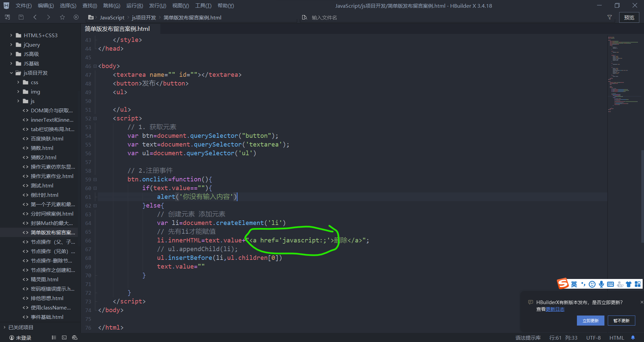This screenshot has width=644, height=342.
Task: Start Sogou voice input with microphone icon
Action: click(x=601, y=284)
